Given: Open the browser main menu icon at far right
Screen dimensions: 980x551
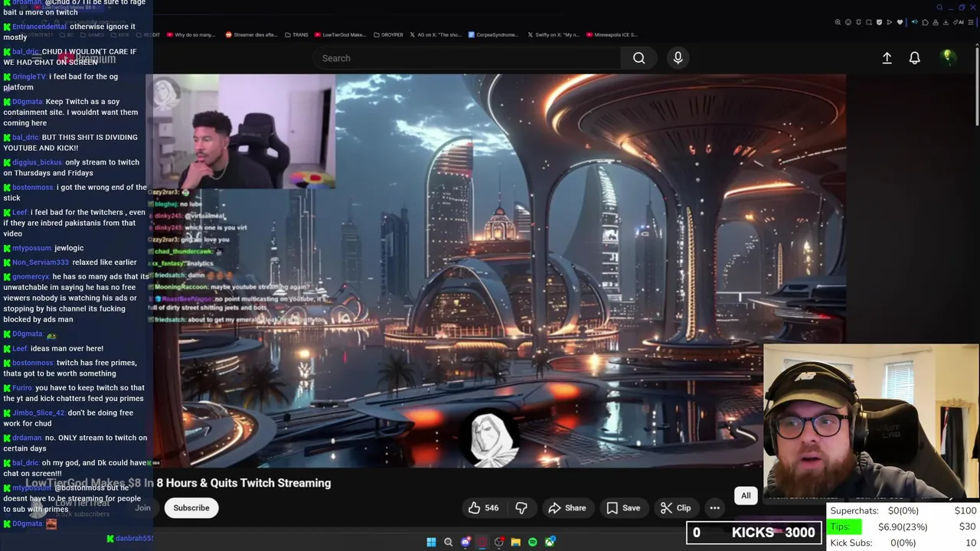Looking at the screenshot, I should (x=971, y=22).
